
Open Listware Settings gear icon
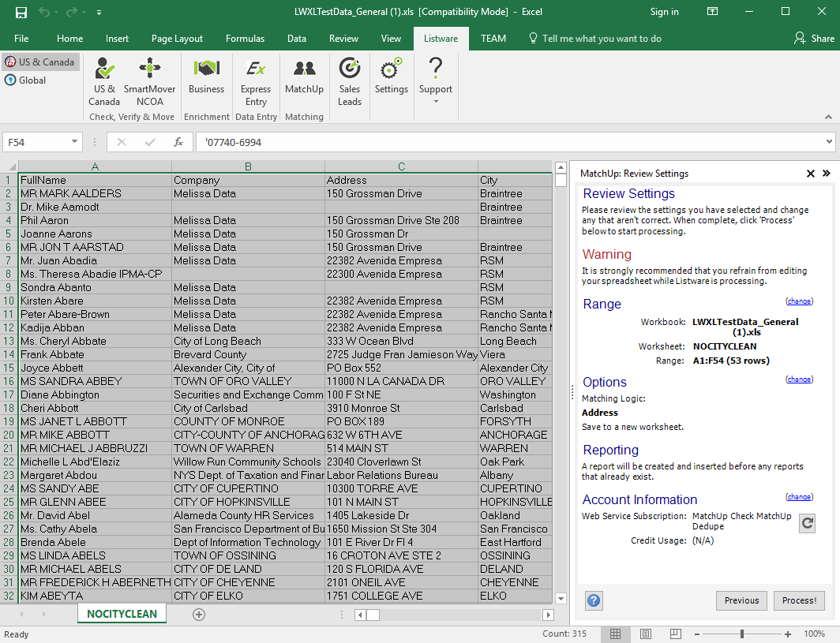pyautogui.click(x=391, y=77)
